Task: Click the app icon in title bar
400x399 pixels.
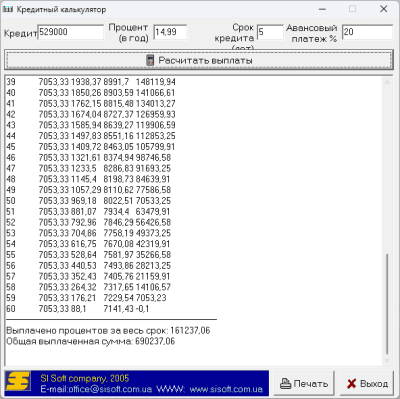Action: [8, 9]
